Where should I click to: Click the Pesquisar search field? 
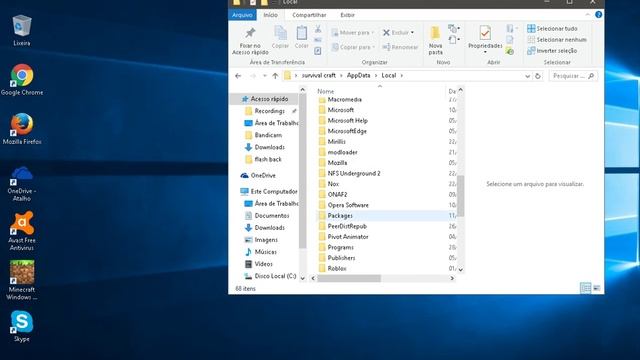click(573, 76)
